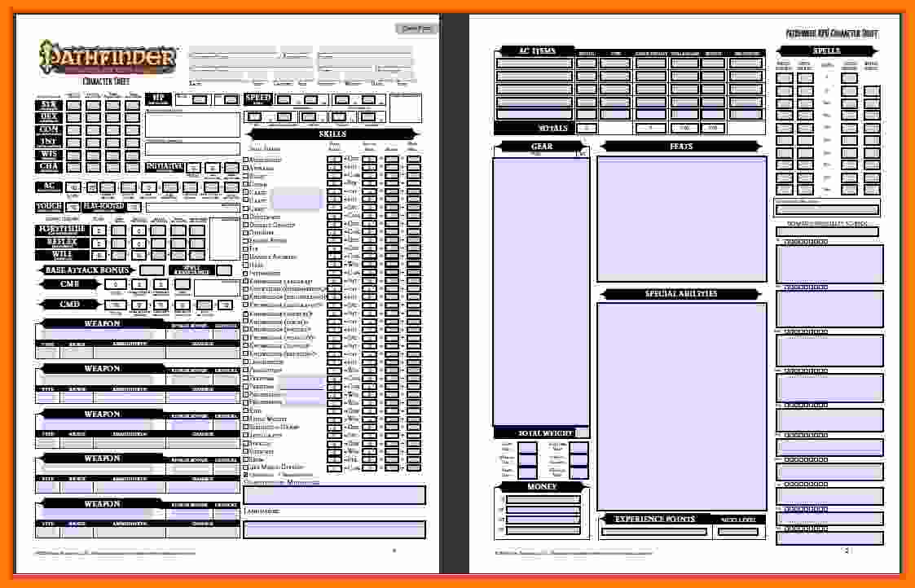The image size is (915, 588).
Task: Tick the Escape Artist class skill checkbox
Action: pos(246,241)
